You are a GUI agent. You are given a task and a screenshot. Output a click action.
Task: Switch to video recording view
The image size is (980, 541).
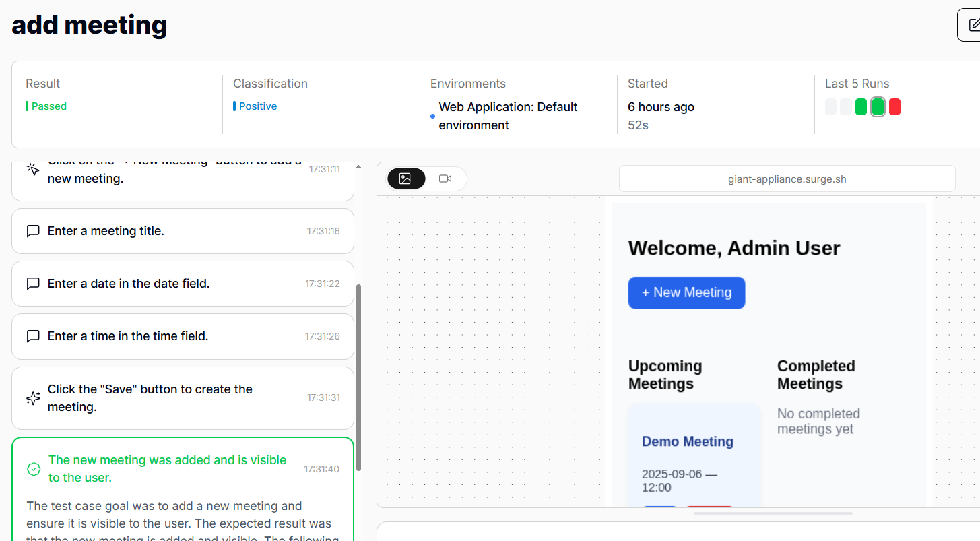[445, 179]
